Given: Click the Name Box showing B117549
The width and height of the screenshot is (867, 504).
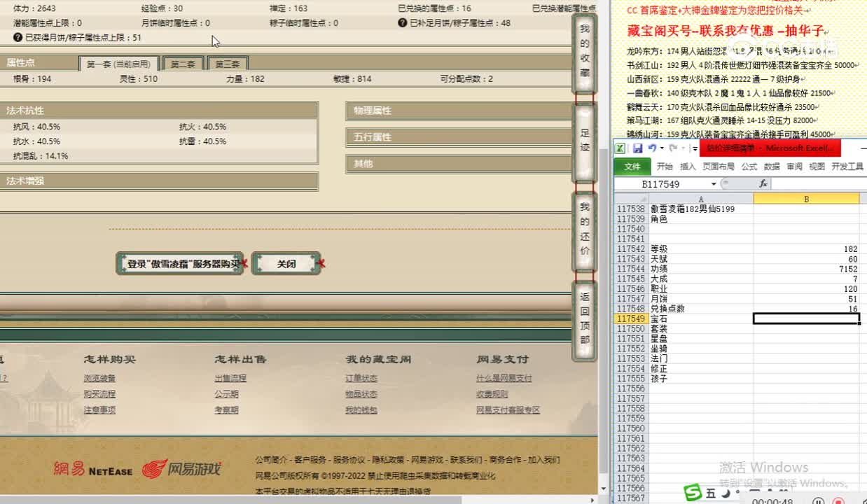Looking at the screenshot, I should tap(661, 184).
